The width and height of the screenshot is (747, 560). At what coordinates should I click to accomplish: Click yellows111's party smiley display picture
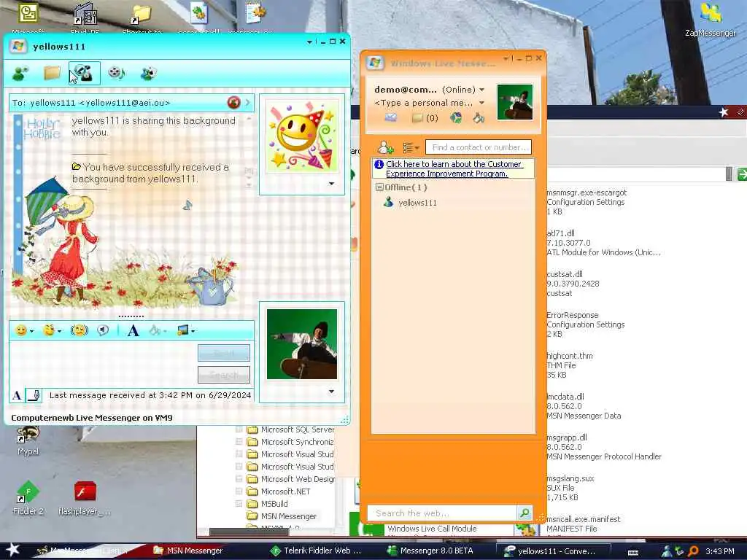301,136
